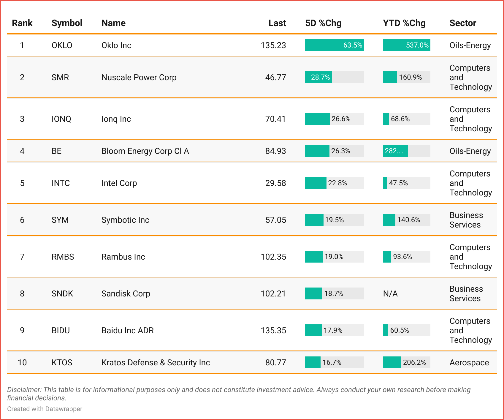504x420 pixels.
Task: Click the investment advice disclaimer text
Action: (239, 394)
